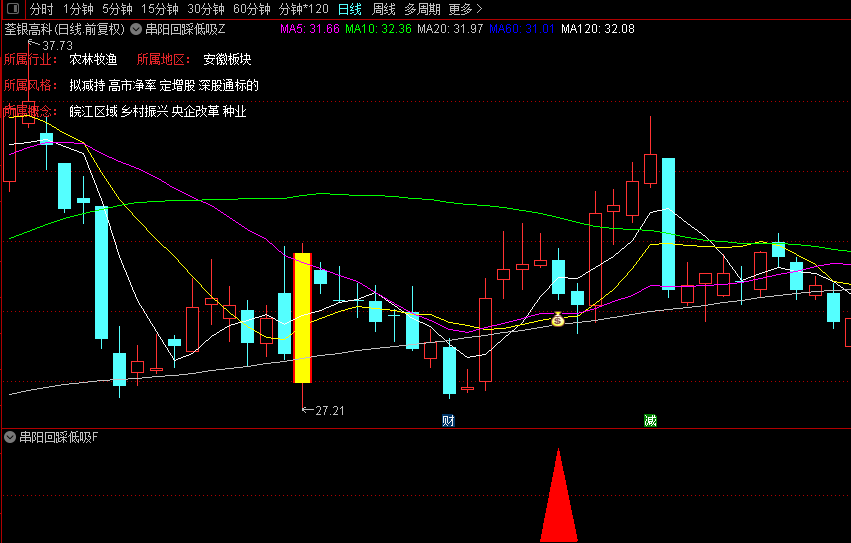Click the 27.21 low price label

click(329, 411)
